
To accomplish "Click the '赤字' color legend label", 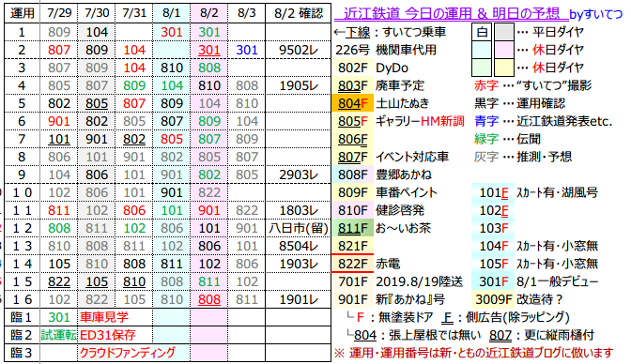I will [x=486, y=85].
